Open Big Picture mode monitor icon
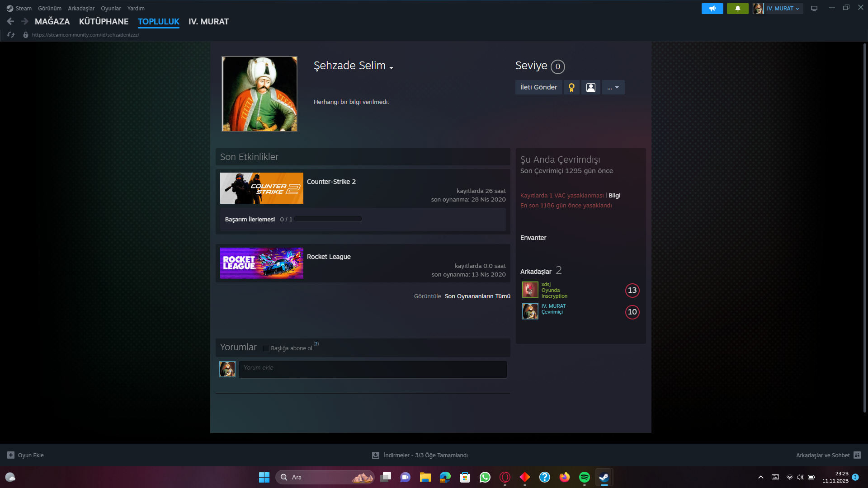The width and height of the screenshot is (868, 488). (x=814, y=9)
